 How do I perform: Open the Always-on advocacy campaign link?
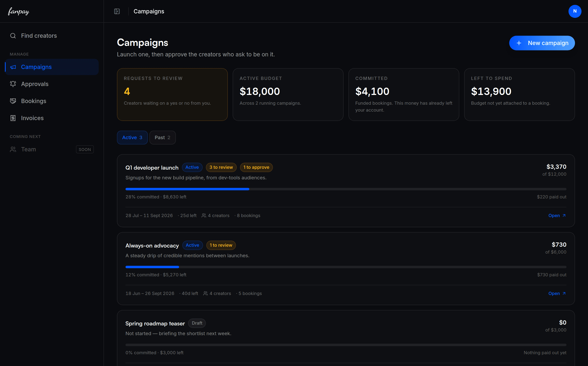click(557, 293)
